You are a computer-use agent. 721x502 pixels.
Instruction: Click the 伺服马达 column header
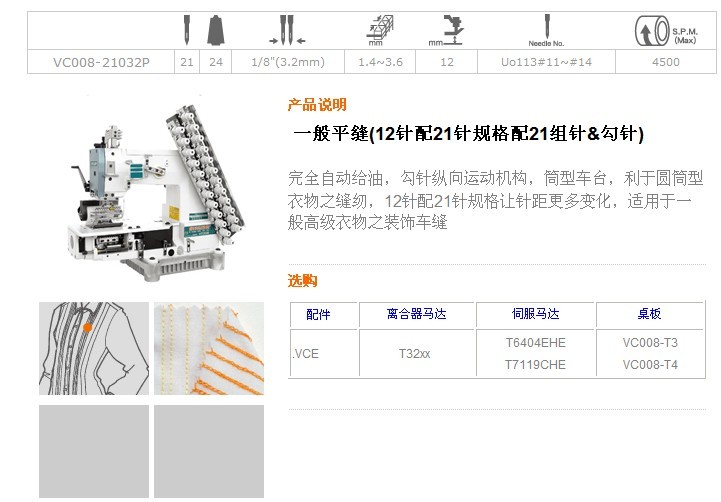(x=535, y=314)
